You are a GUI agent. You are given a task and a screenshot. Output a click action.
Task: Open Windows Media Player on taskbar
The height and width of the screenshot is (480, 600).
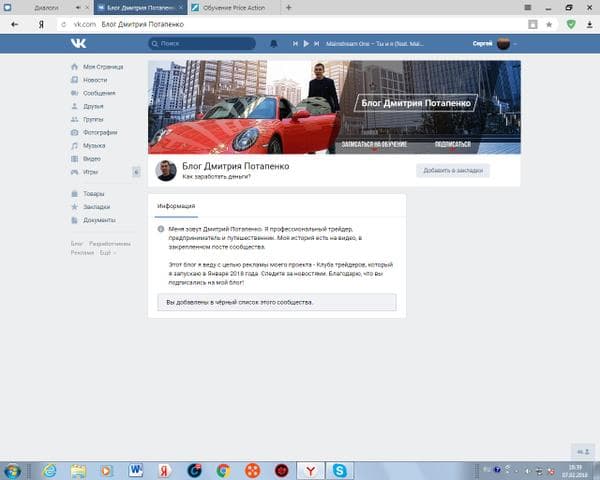106,471
